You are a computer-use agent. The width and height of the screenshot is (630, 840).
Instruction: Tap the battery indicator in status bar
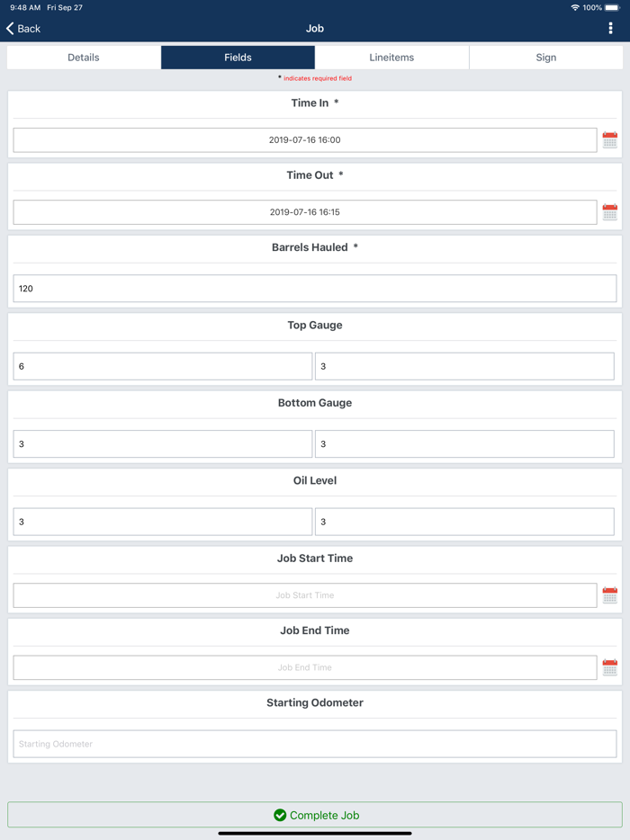pyautogui.click(x=611, y=7)
